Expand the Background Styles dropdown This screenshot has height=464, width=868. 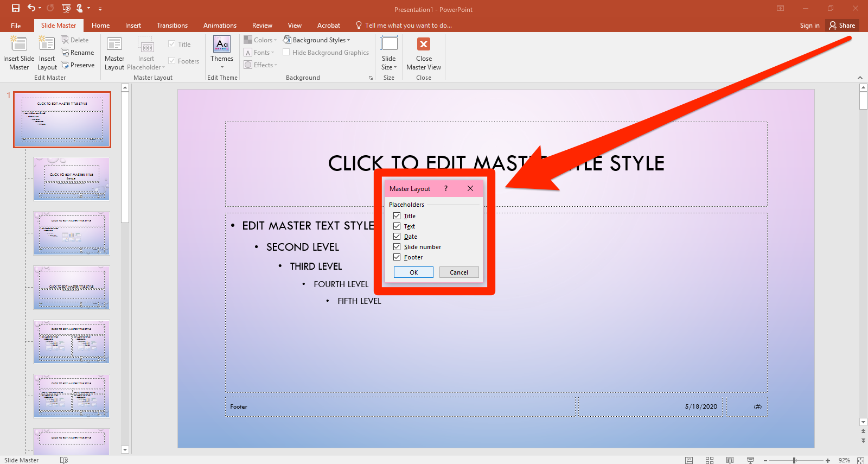(x=317, y=40)
